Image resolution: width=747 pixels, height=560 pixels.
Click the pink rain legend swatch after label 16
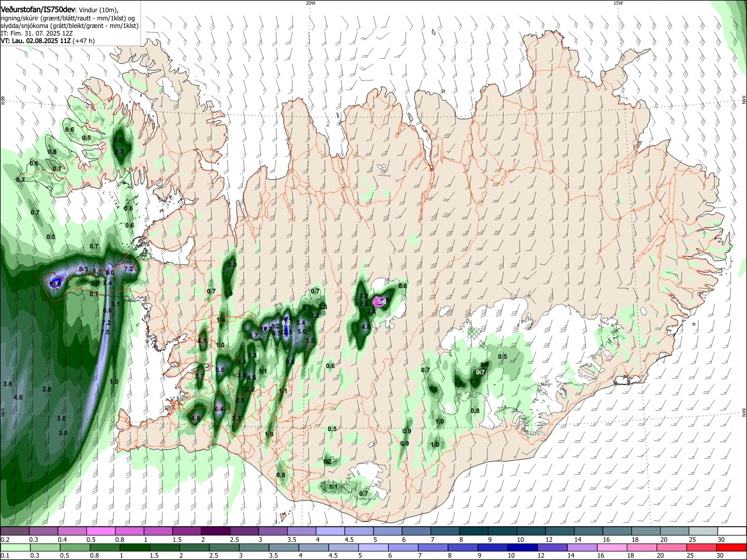pos(612,547)
